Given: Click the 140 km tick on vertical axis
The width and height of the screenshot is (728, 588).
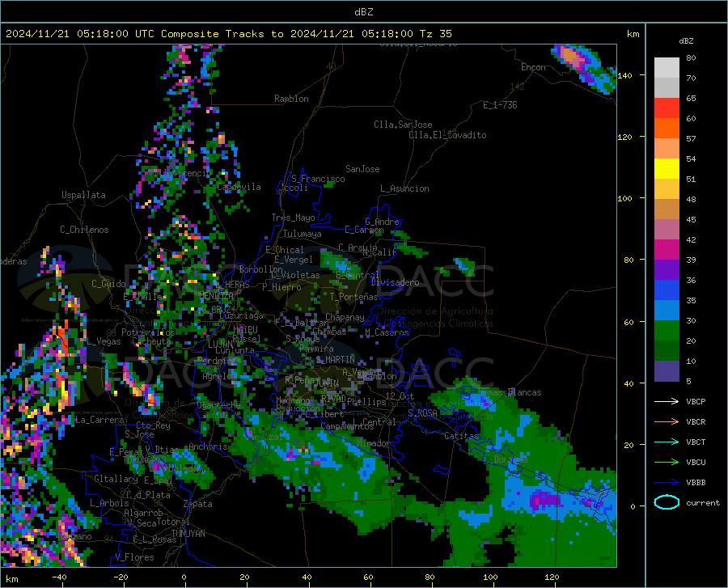Looking at the screenshot, I should [624, 75].
